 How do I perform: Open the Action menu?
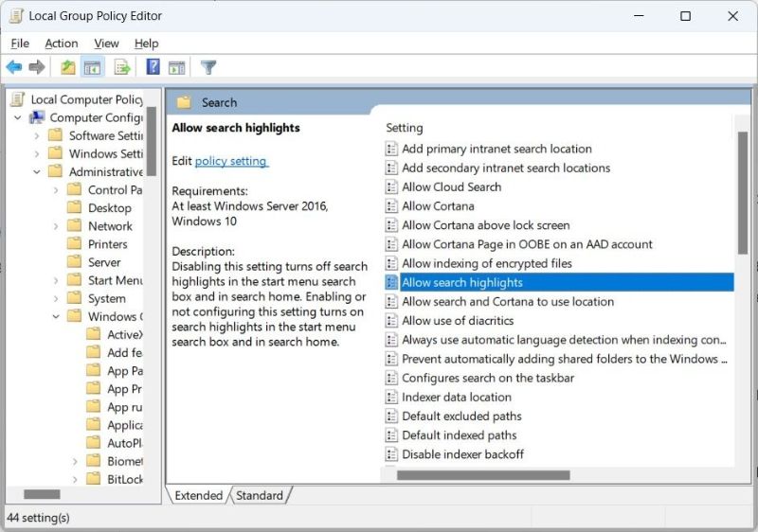point(62,44)
